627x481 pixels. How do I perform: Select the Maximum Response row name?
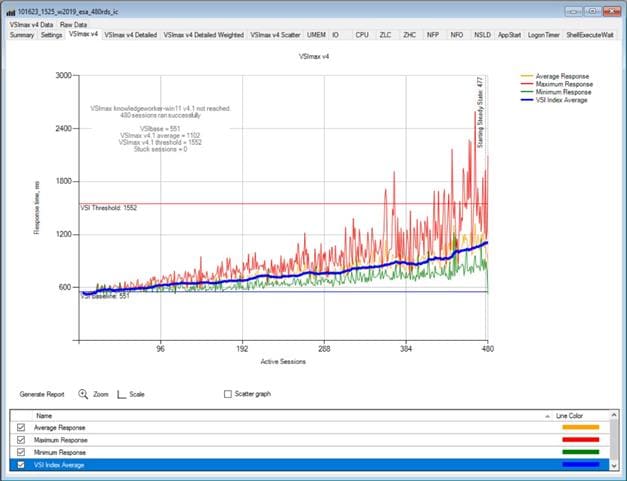tap(60, 440)
